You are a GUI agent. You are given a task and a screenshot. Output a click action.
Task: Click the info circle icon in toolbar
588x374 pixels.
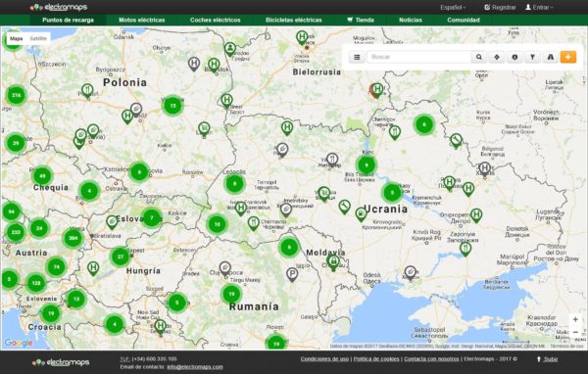point(514,57)
